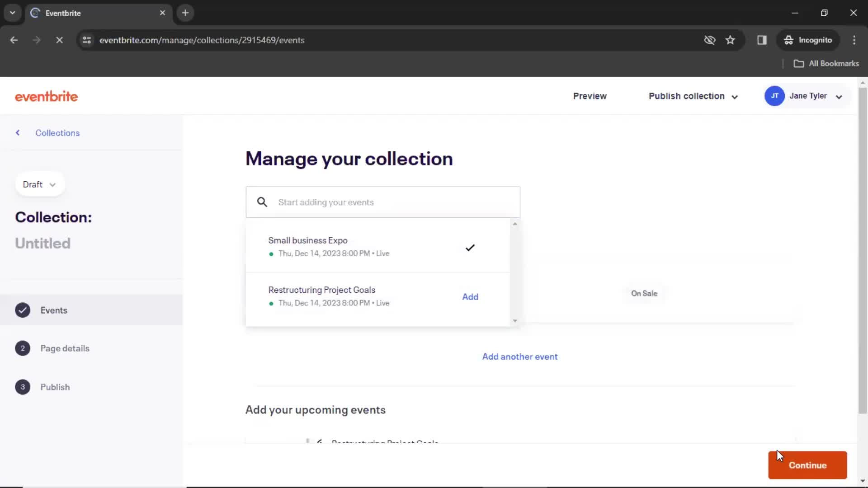Open the Collections link in sidebar

(57, 133)
